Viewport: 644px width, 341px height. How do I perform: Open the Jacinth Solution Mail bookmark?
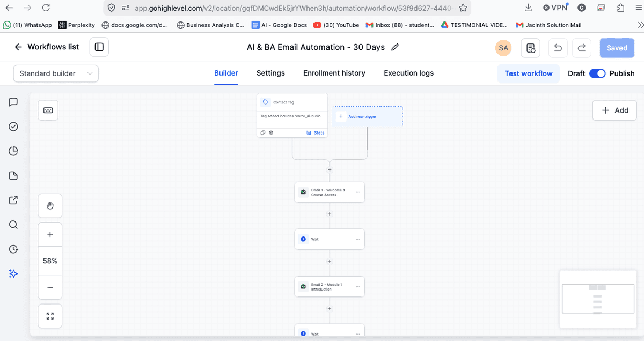(x=548, y=25)
